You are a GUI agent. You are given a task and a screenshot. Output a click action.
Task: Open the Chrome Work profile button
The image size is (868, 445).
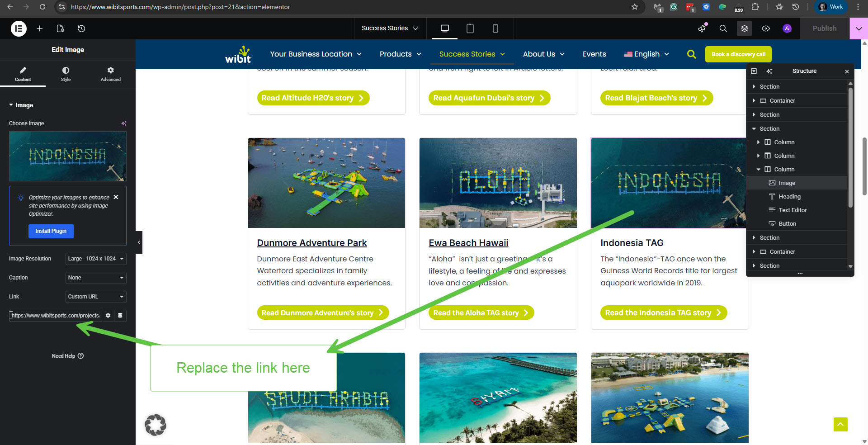coord(831,7)
